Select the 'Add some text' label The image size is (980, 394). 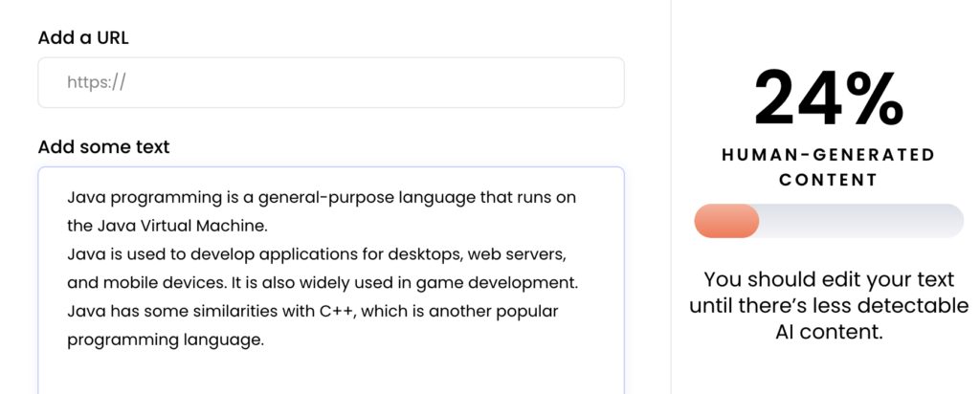pyautogui.click(x=103, y=146)
